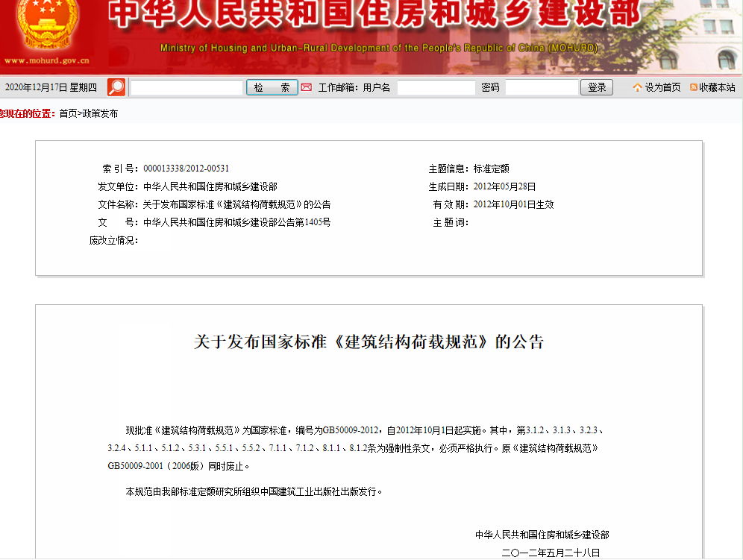
Task: Click the 主题词 label
Action: pos(451,223)
